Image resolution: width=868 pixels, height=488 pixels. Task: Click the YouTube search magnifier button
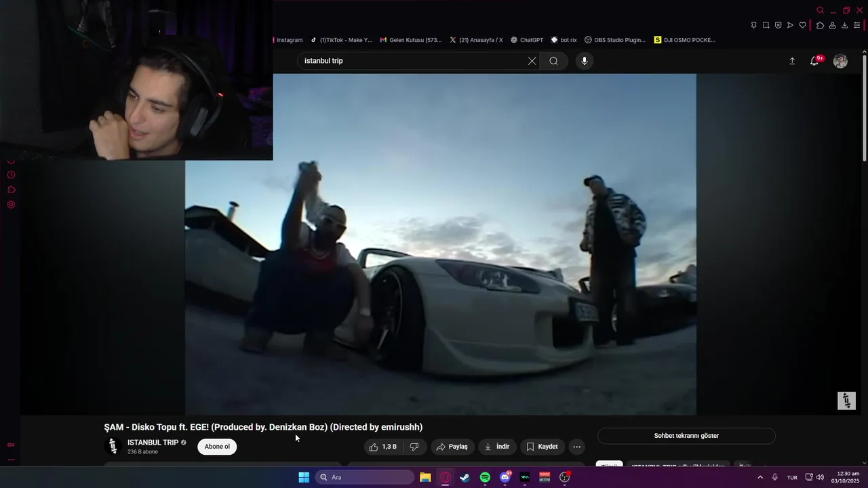click(554, 61)
